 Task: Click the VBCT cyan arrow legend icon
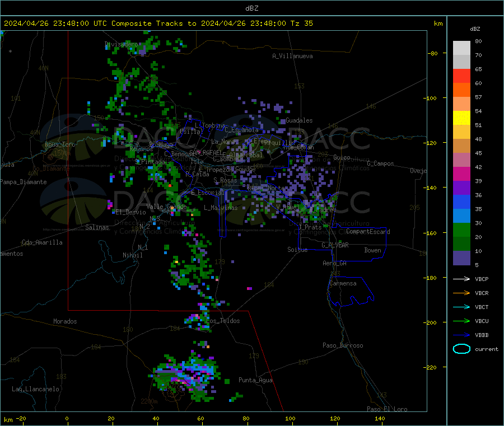pyautogui.click(x=461, y=307)
